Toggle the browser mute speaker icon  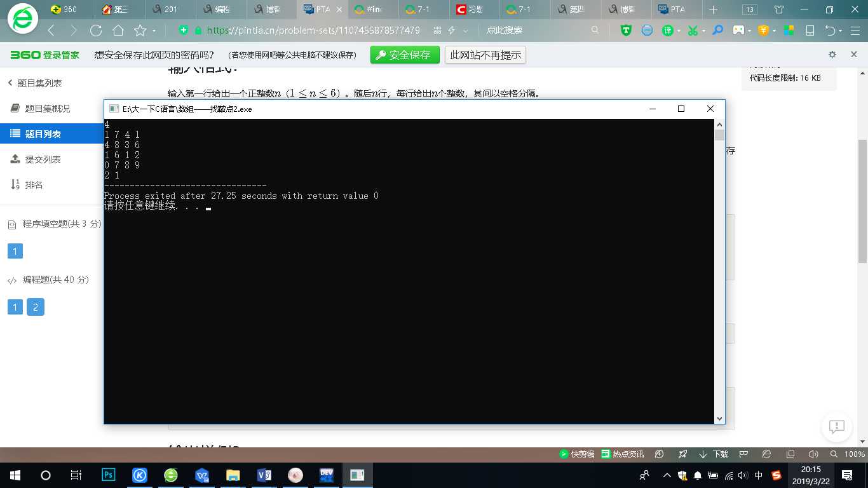pyautogui.click(x=813, y=454)
